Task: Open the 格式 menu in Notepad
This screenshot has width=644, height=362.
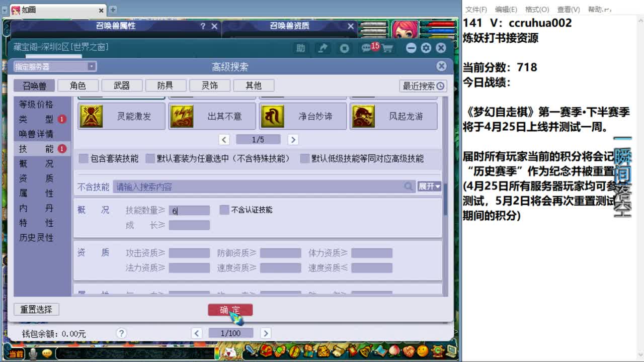Action: pyautogui.click(x=536, y=9)
